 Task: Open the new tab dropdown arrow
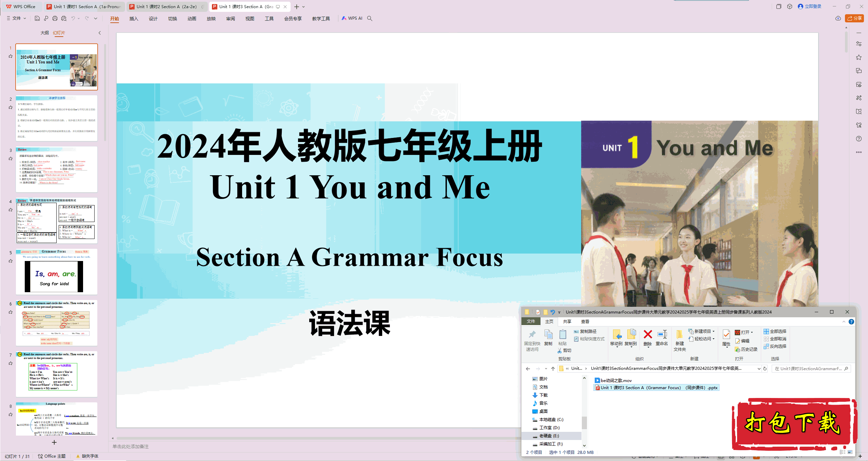(303, 7)
